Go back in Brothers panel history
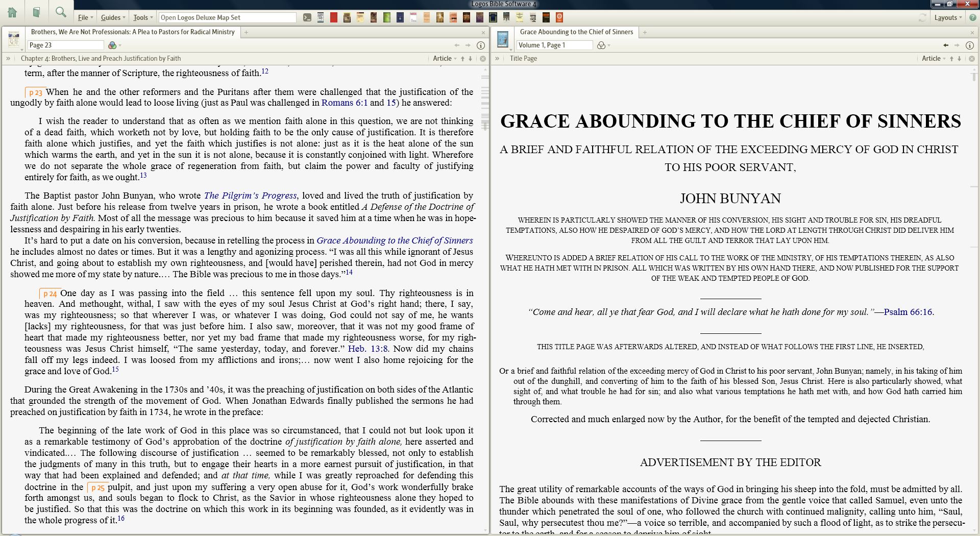 (457, 45)
